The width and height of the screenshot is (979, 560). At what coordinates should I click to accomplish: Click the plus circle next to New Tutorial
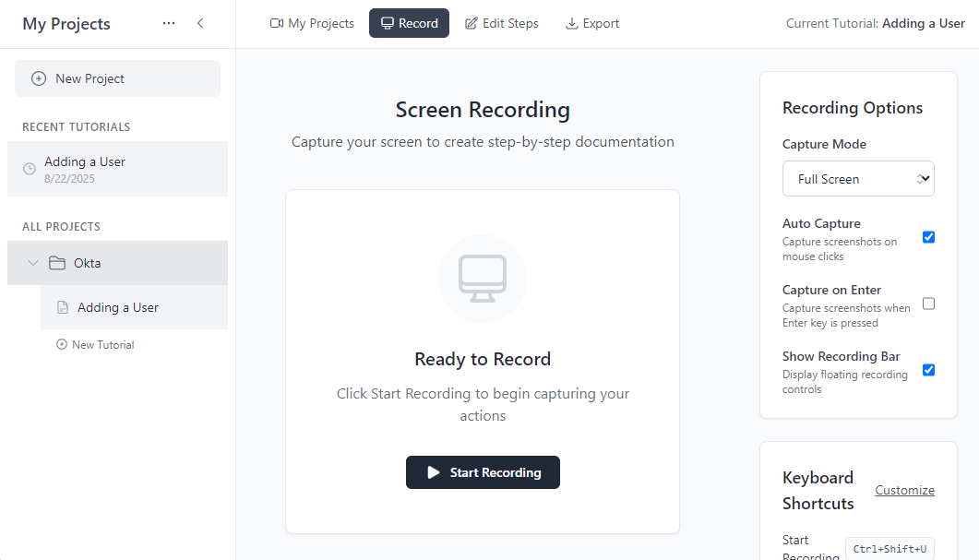tap(61, 344)
